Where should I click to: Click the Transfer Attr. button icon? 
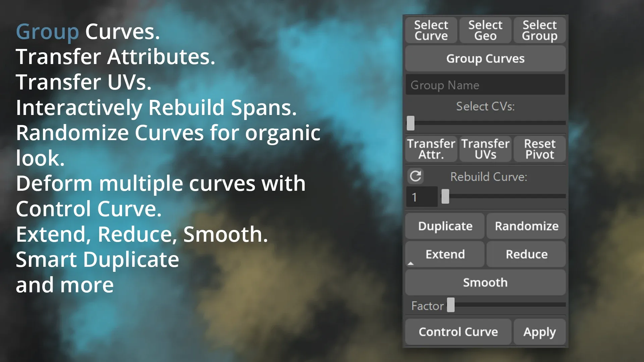pyautogui.click(x=431, y=148)
